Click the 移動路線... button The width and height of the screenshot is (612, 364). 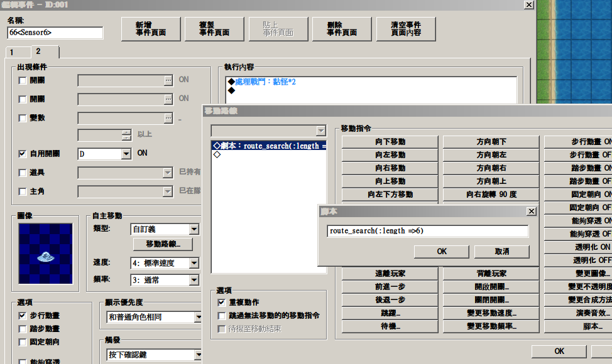(x=163, y=244)
